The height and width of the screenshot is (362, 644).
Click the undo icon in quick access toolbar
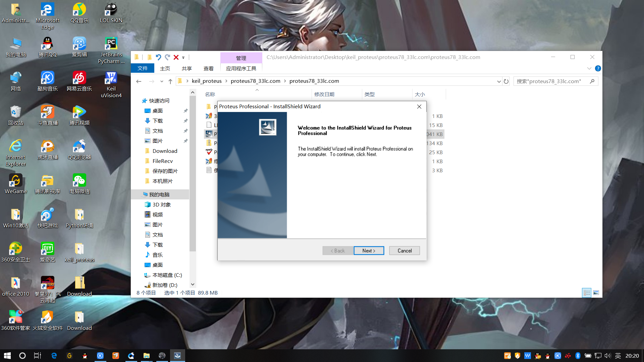[158, 57]
